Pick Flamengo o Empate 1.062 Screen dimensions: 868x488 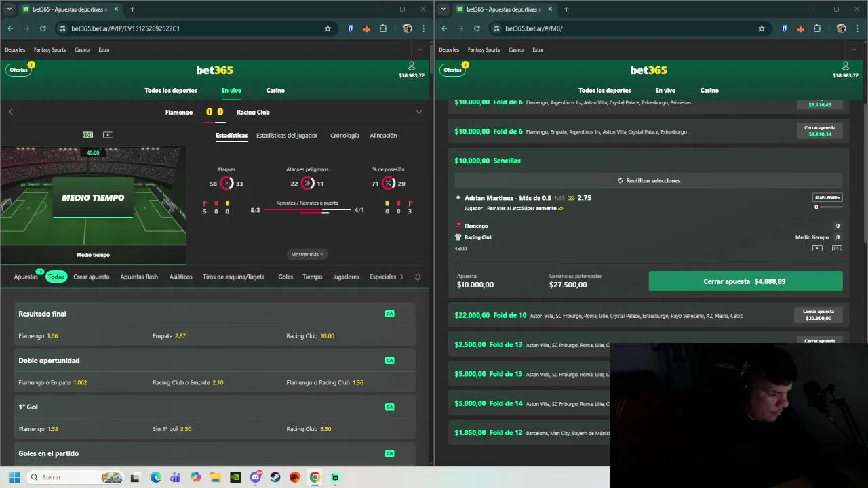pyautogui.click(x=52, y=382)
